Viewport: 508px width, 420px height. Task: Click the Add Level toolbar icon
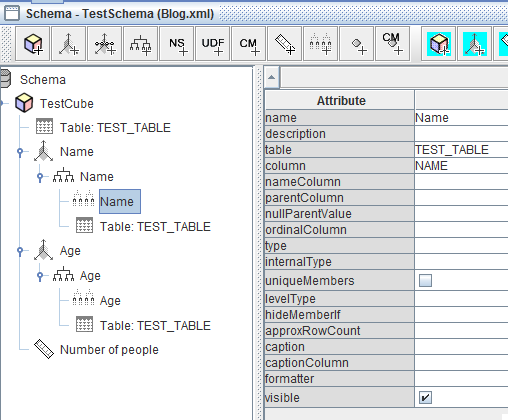(x=321, y=44)
